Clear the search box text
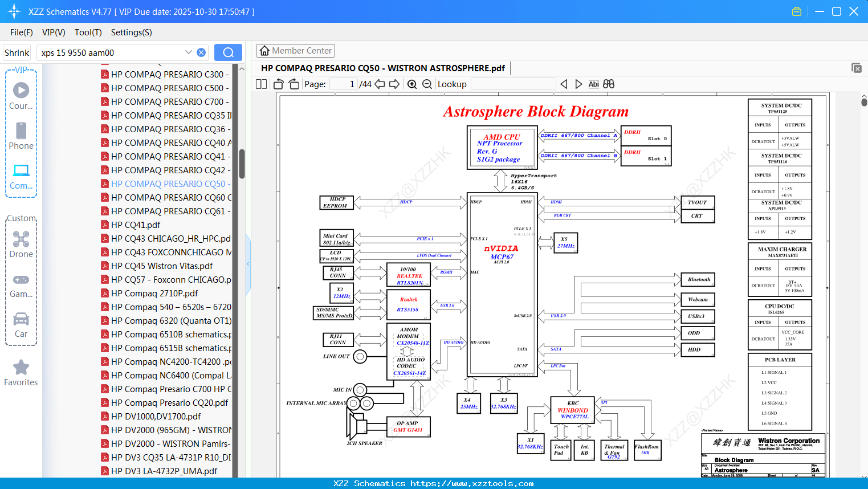The image size is (868, 489). pos(201,52)
